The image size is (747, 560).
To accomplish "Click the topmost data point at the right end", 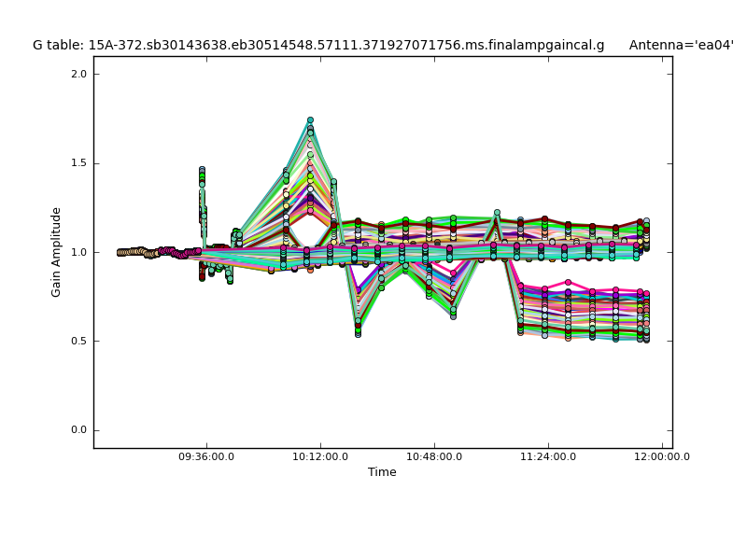I will pos(646,221).
